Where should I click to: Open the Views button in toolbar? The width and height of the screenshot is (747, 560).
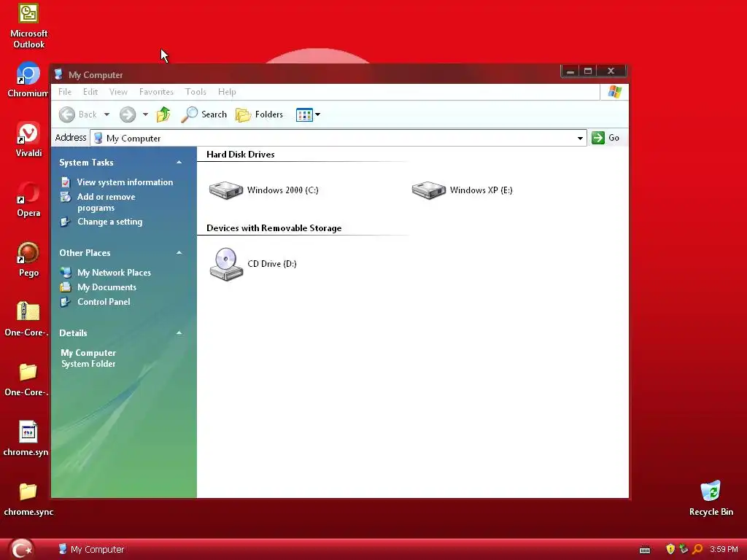[x=304, y=114]
